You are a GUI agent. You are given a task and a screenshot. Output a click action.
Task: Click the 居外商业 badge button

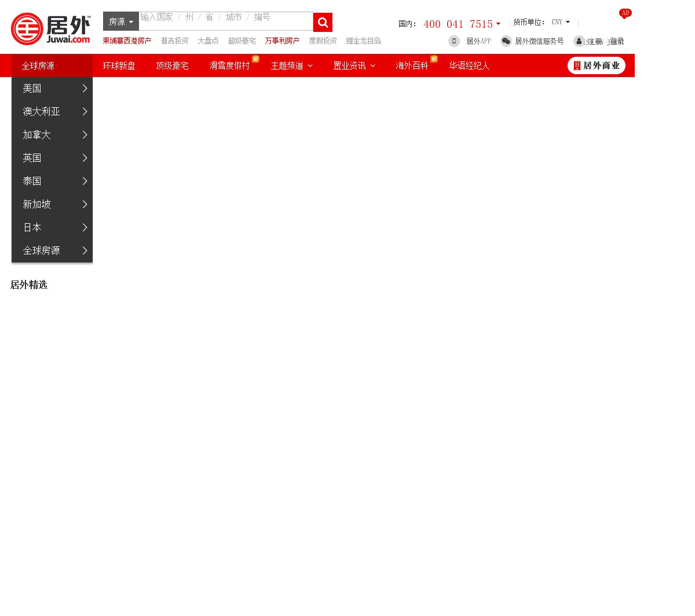click(597, 65)
